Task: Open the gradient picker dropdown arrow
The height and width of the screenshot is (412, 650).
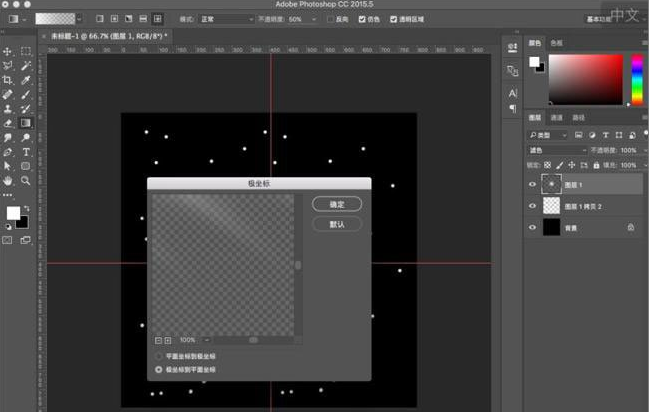Action: tap(79, 19)
